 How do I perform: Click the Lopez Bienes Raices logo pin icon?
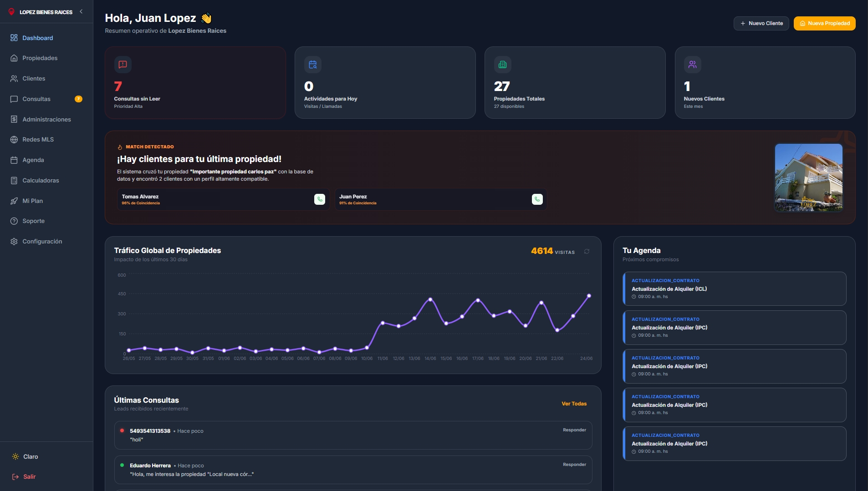coord(11,12)
